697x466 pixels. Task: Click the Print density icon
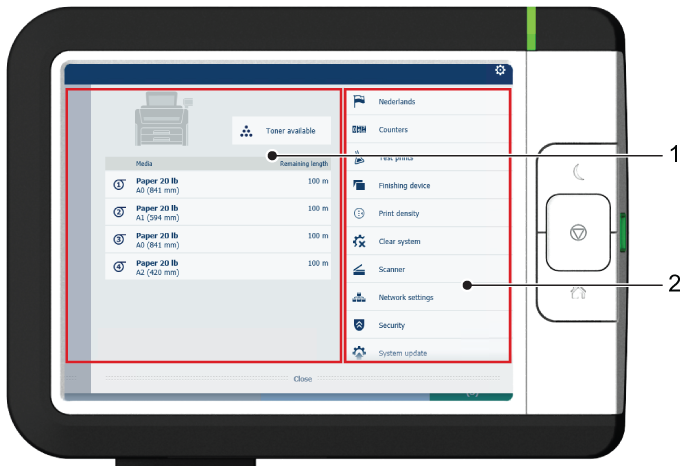[360, 214]
